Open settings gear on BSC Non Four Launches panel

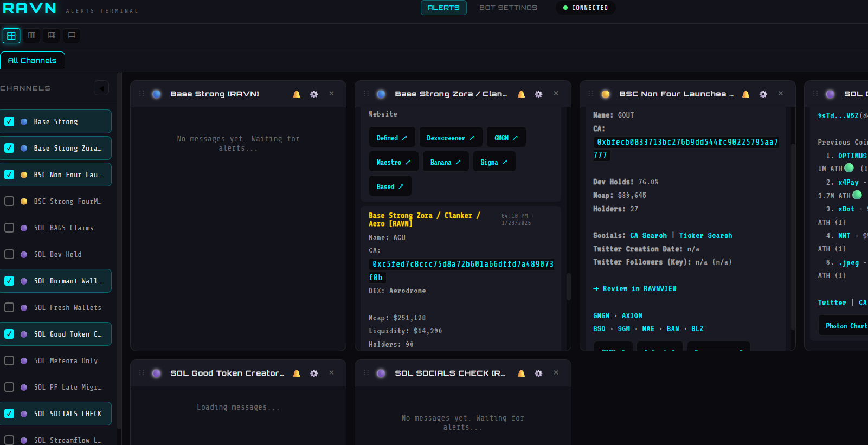(x=763, y=94)
